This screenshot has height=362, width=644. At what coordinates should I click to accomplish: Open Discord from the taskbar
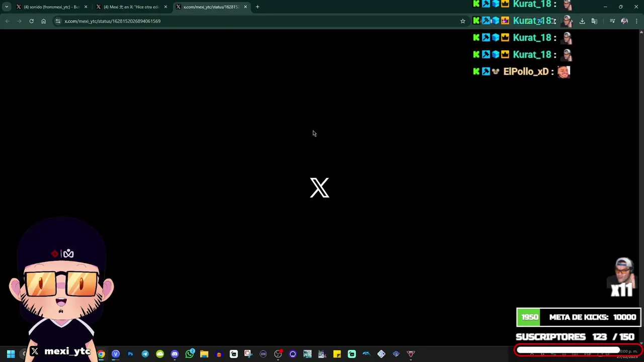(175, 354)
